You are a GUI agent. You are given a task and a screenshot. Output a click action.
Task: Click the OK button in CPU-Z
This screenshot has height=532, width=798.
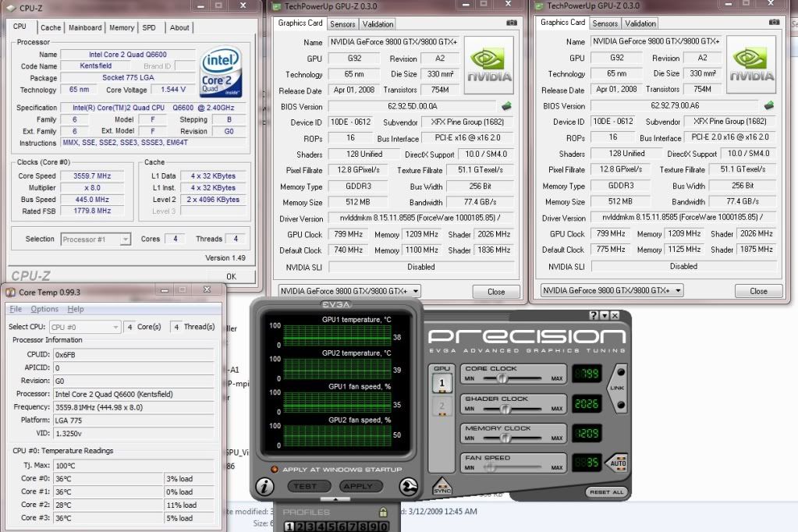(x=232, y=276)
